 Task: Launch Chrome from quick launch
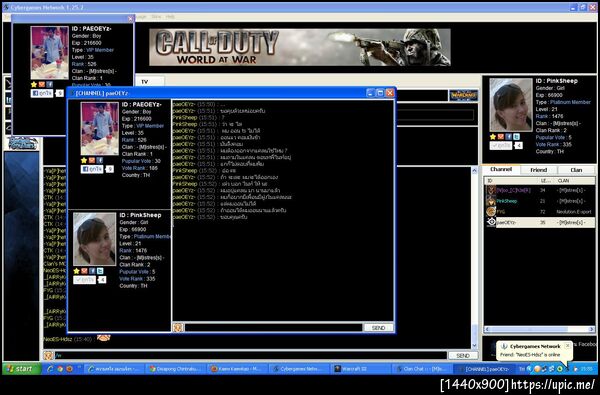pyautogui.click(x=60, y=369)
